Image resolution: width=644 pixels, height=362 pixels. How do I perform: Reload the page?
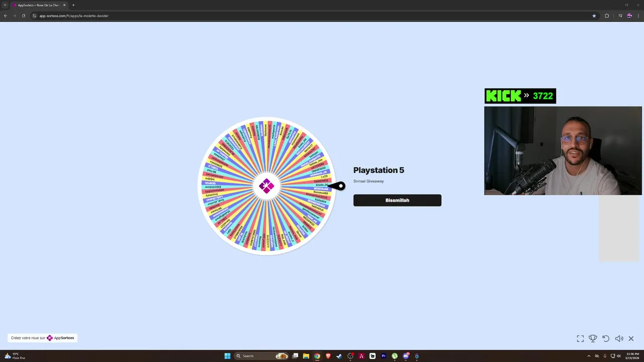(x=24, y=16)
